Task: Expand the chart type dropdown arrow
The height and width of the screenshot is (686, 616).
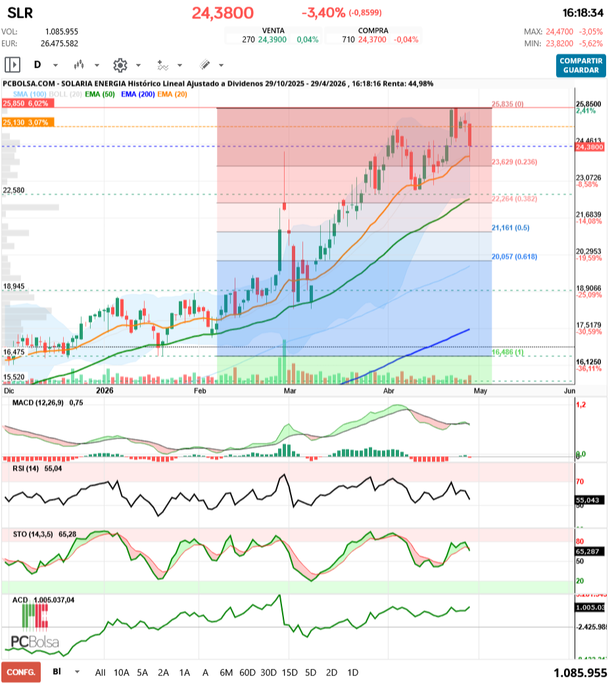Action: pos(97,65)
